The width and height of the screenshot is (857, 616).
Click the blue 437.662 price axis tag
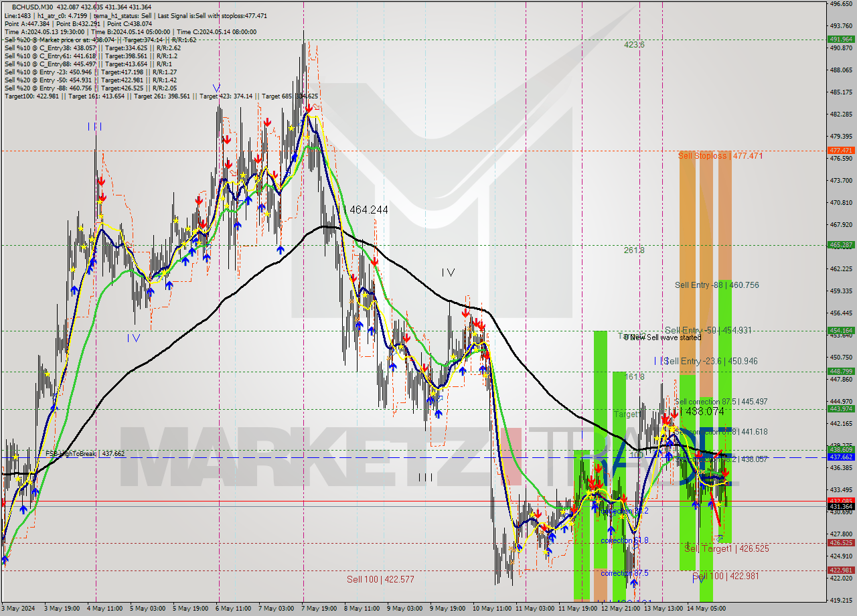(x=841, y=457)
